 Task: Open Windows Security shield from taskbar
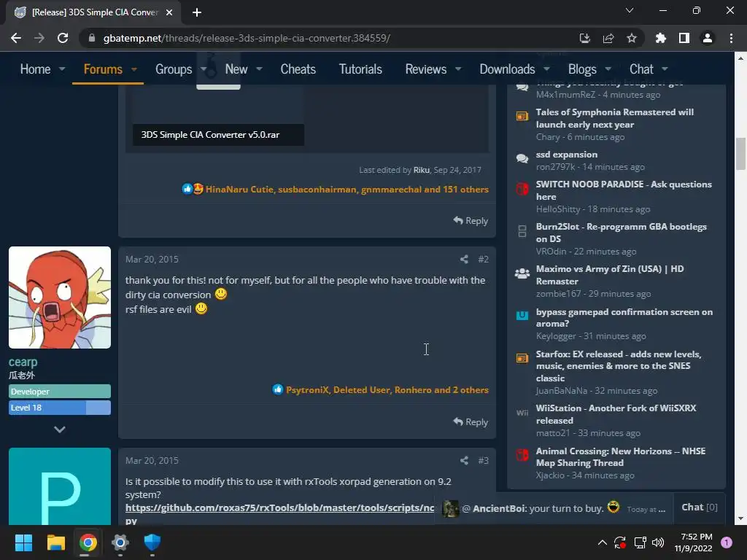[152, 542]
